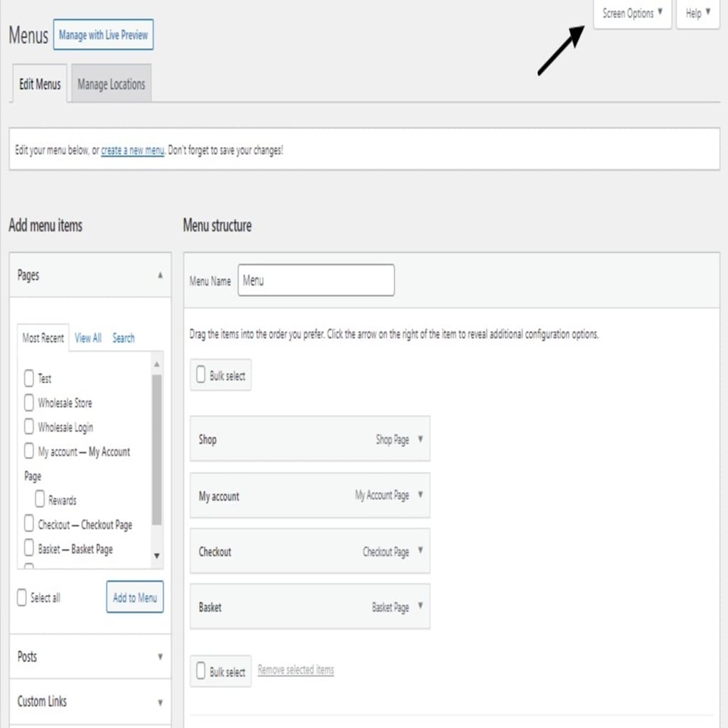This screenshot has width=728, height=728.
Task: Check the Rewards page checkbox
Action: pos(40,499)
